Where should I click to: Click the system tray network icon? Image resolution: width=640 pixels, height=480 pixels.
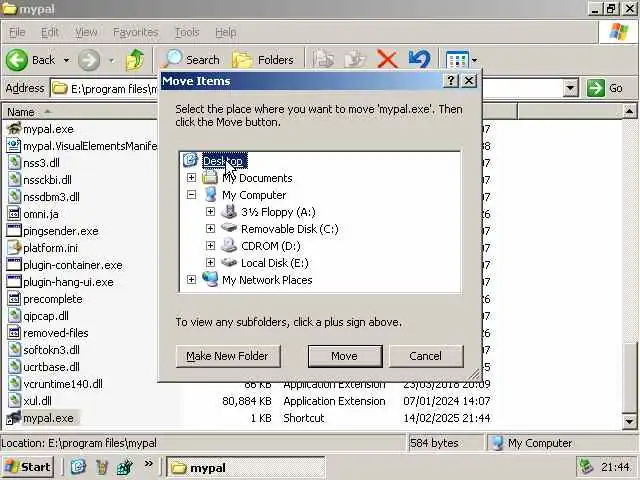(587, 467)
